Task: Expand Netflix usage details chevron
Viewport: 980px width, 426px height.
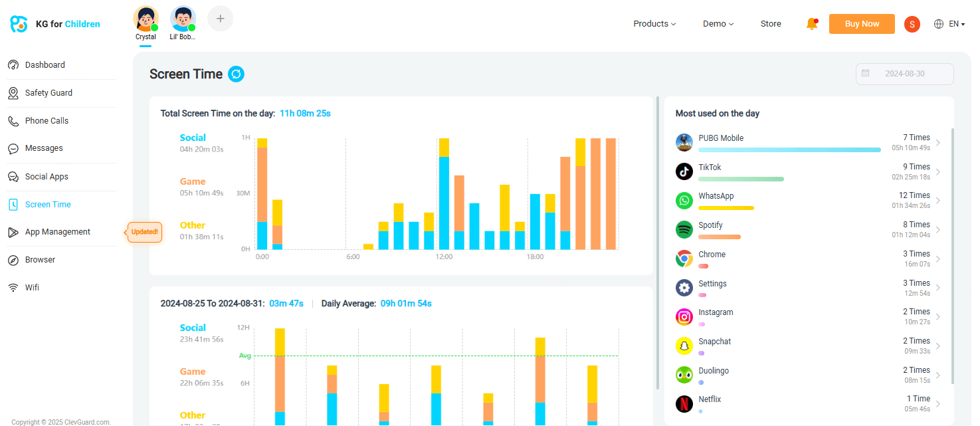Action: (938, 403)
